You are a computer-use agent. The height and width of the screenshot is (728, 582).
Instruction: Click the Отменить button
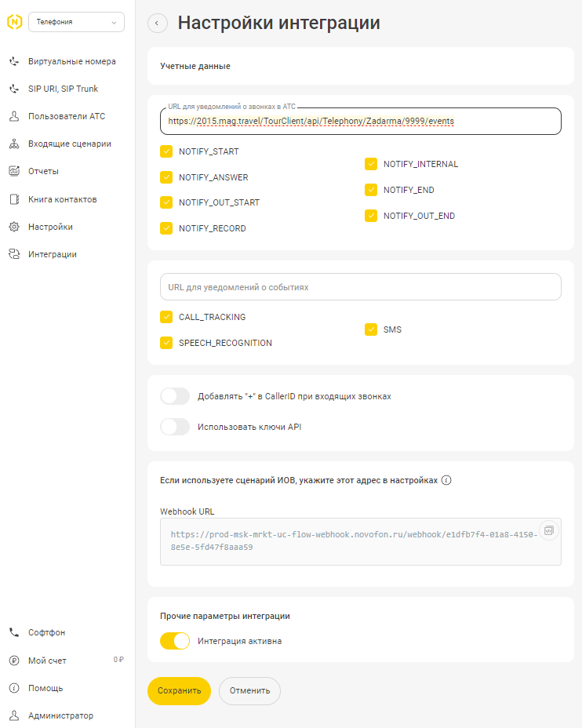pos(249,691)
